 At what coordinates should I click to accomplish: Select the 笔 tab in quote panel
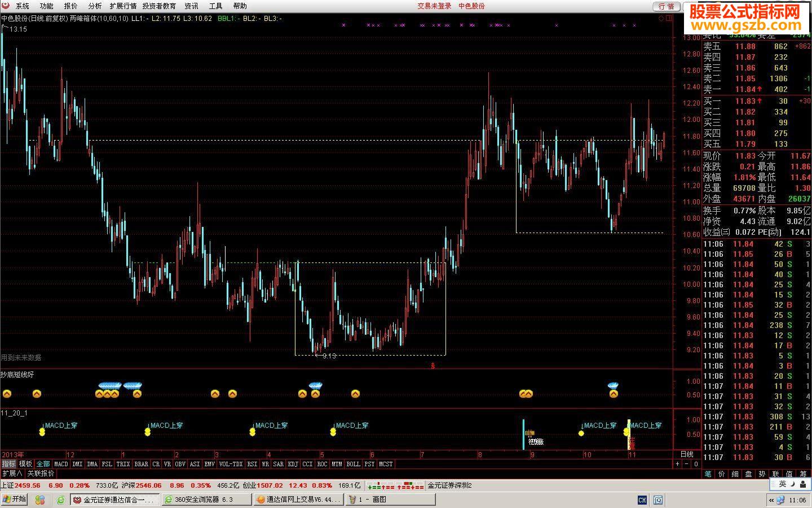708,474
